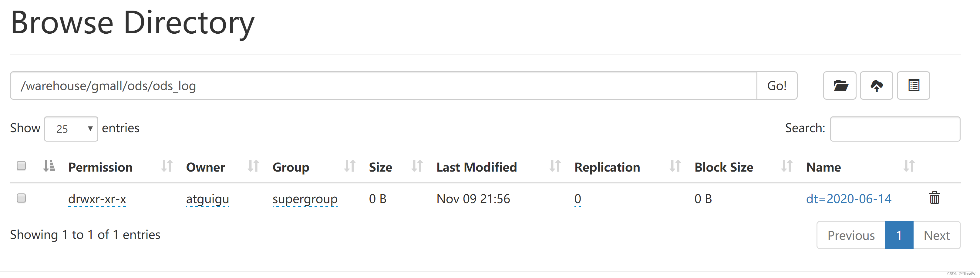The height and width of the screenshot is (278, 980).
Task: Sort by Owner column arrows
Action: [253, 166]
